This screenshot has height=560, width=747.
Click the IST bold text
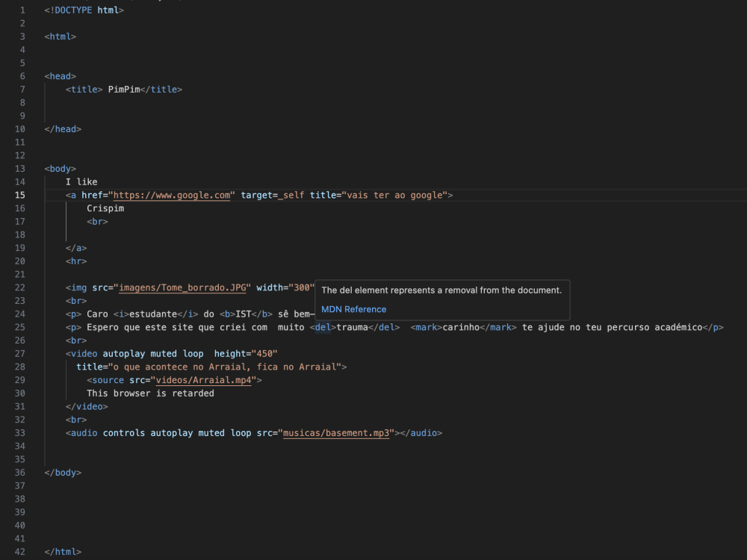(244, 314)
